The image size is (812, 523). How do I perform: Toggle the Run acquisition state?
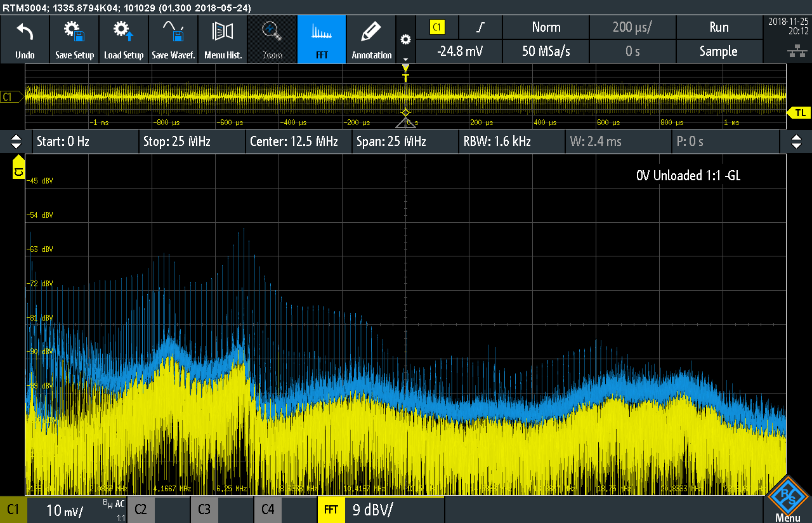[x=718, y=27]
